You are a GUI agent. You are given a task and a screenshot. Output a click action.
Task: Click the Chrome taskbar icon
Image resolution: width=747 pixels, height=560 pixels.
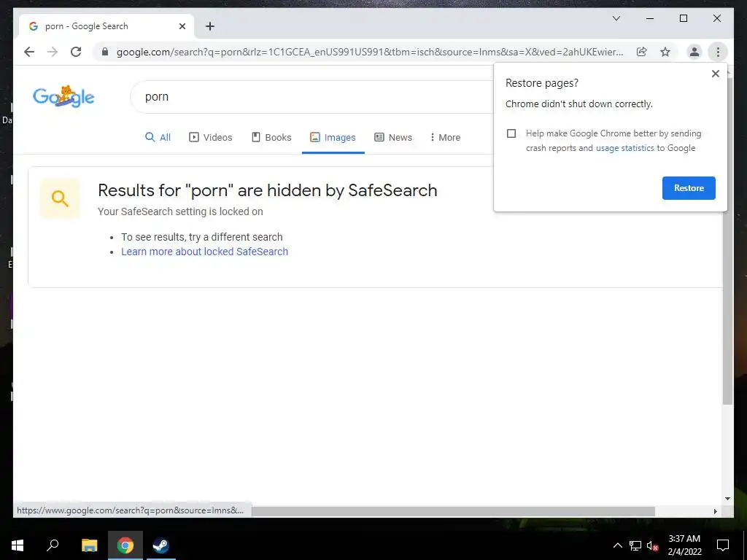coord(125,545)
